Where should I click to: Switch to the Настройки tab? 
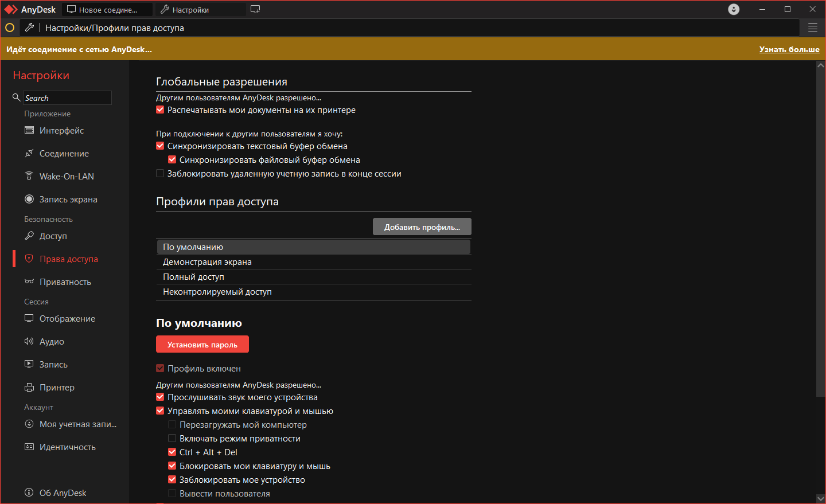coord(200,9)
